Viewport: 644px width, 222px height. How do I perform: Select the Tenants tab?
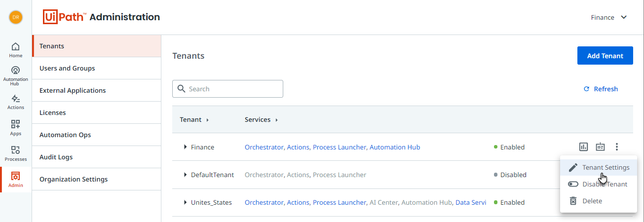(x=97, y=46)
